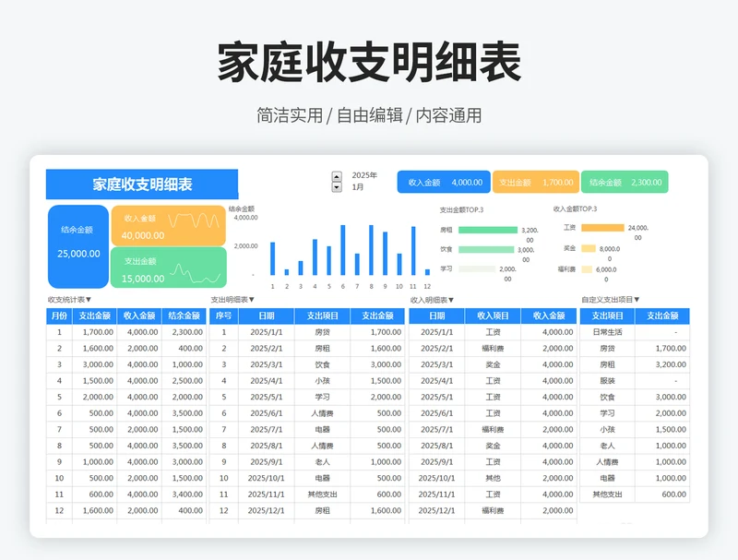
Task: Click the 收入金额 40,000.00 sparkline card
Action: [x=169, y=226]
